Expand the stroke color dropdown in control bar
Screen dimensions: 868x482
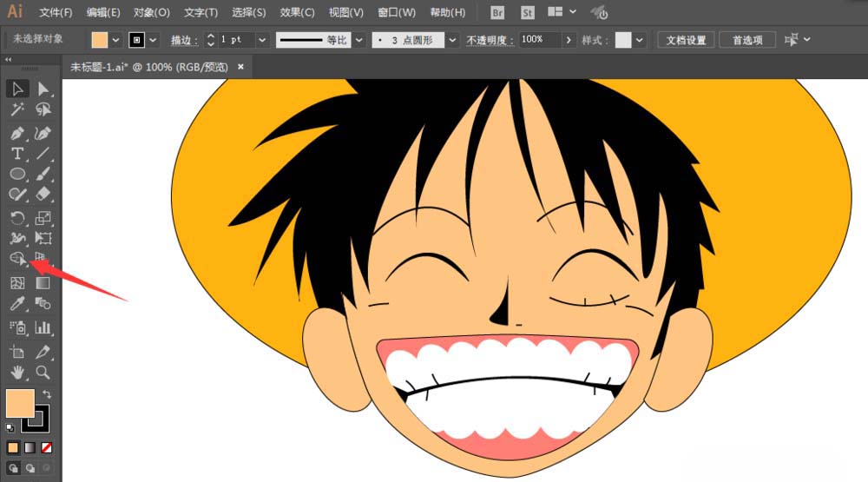click(153, 40)
